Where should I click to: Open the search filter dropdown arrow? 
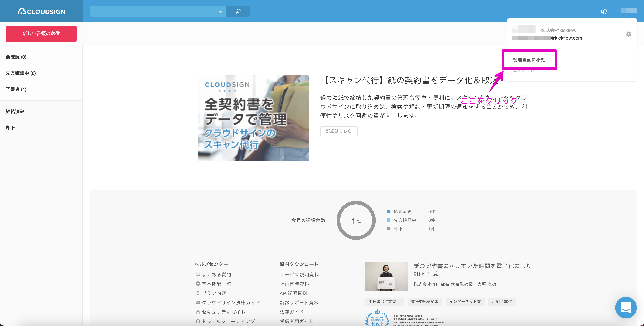coord(220,12)
